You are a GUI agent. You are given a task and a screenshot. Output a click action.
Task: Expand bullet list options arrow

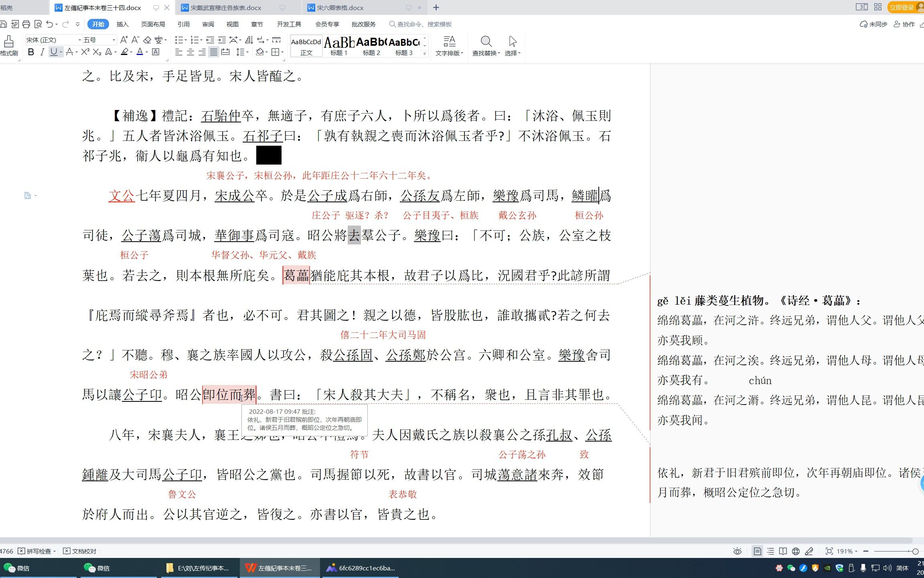tap(186, 40)
